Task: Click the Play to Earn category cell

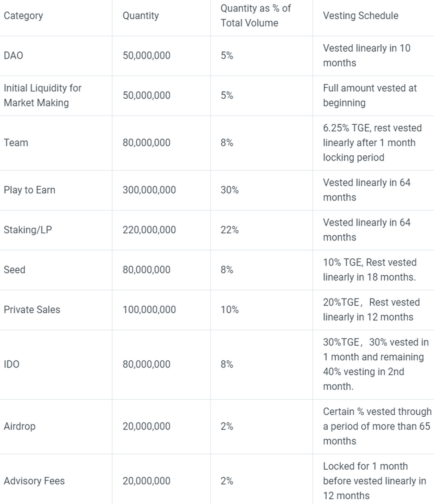Action: click(x=29, y=190)
